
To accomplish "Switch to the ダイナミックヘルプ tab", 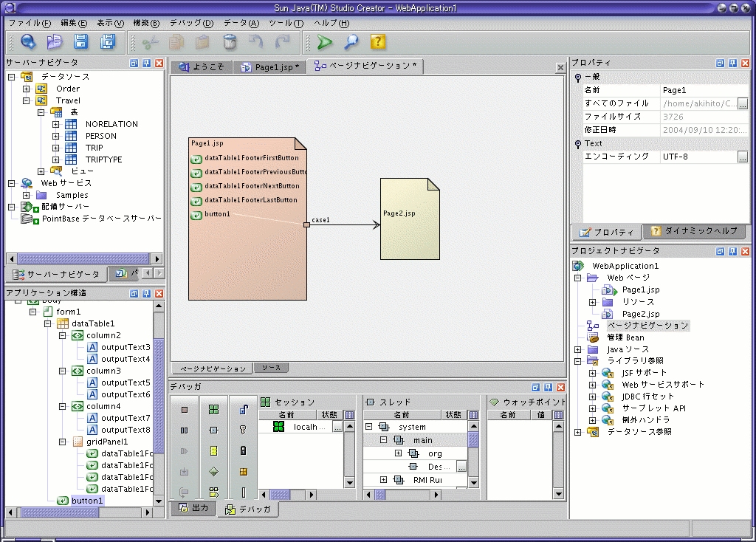I will [694, 231].
